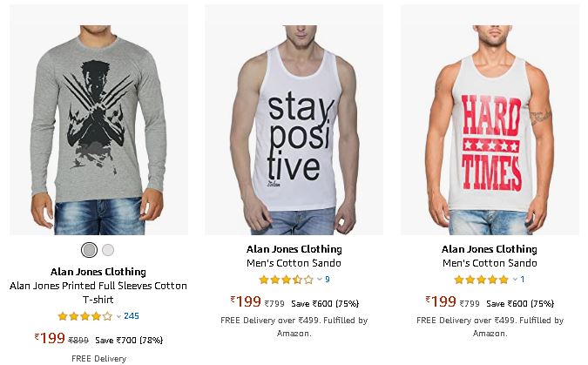Click the 3.5-star rating of the middle sando
This screenshot has height=365, width=588.
click(x=286, y=280)
